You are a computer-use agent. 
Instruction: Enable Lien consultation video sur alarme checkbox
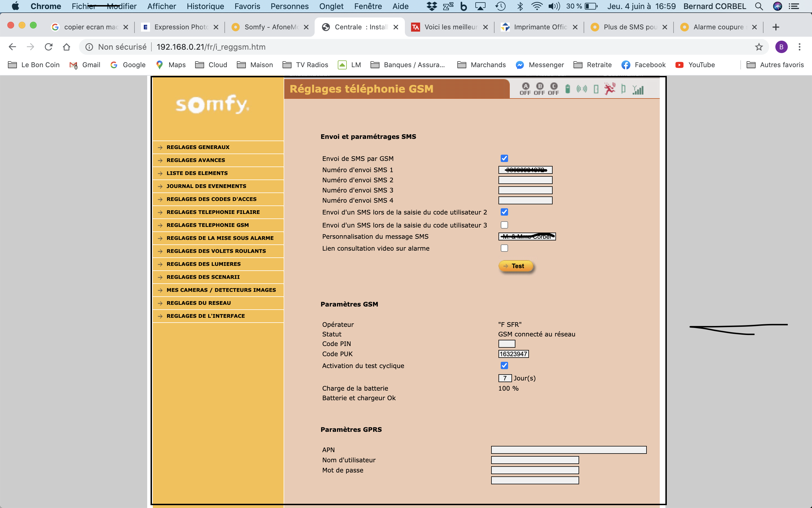click(x=504, y=248)
